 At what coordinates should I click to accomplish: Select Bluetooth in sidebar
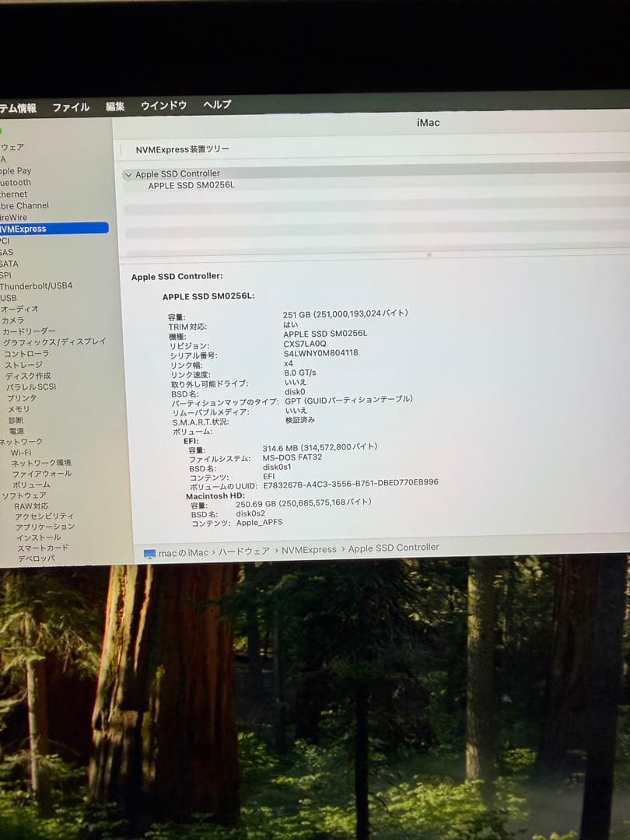click(x=16, y=183)
